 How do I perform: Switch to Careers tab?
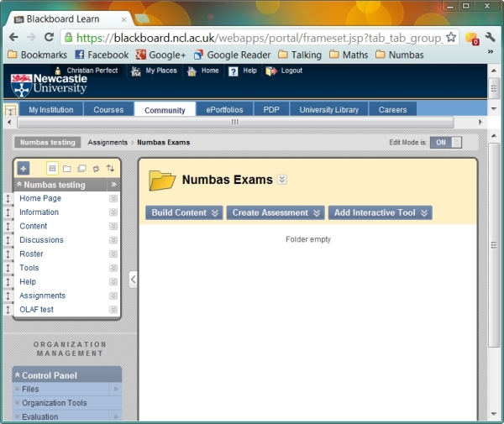pyautogui.click(x=393, y=109)
